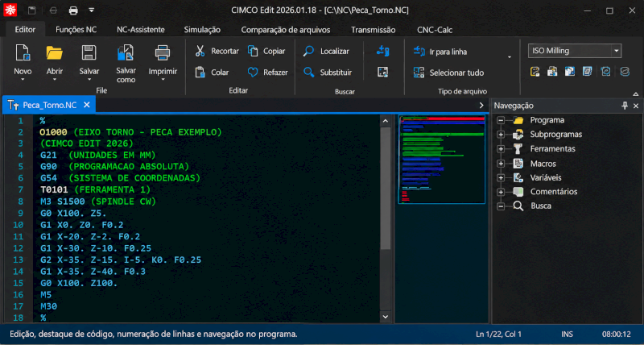Viewport: 644px width, 345px height.
Task: Open the Transmissão tab
Action: [374, 30]
